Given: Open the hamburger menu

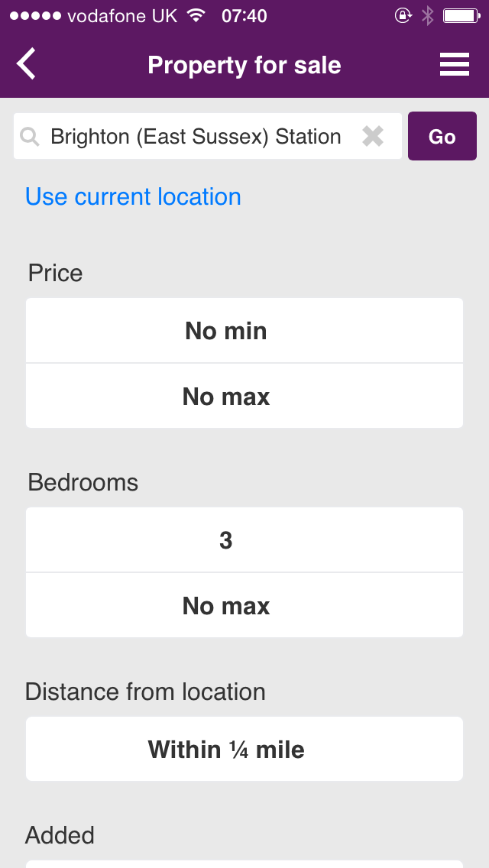Looking at the screenshot, I should pos(454,64).
